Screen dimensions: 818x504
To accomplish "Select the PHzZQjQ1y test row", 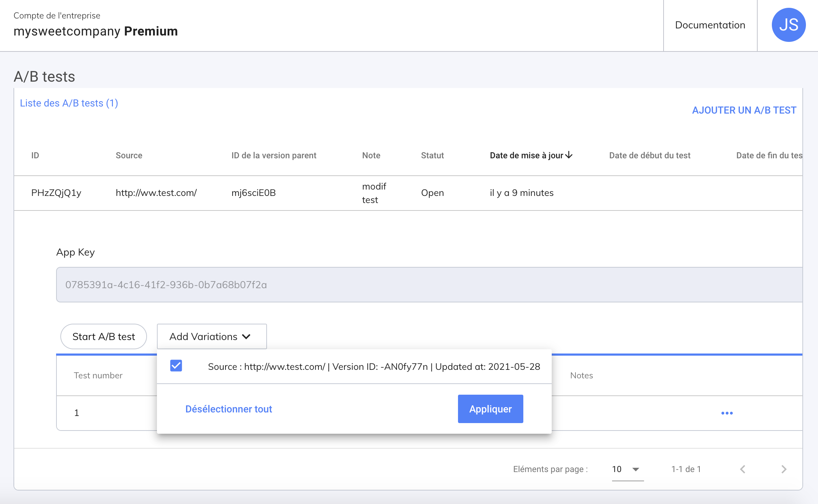I will [56, 193].
